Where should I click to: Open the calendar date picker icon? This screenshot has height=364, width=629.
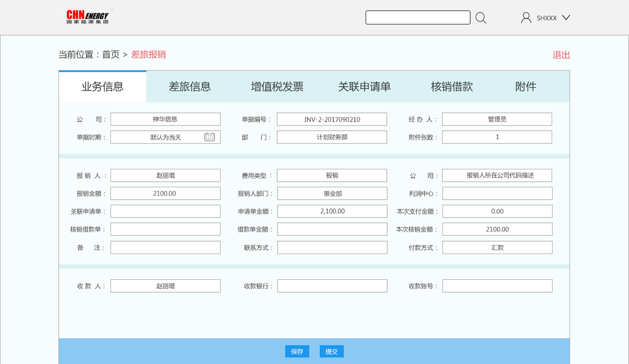tap(210, 137)
